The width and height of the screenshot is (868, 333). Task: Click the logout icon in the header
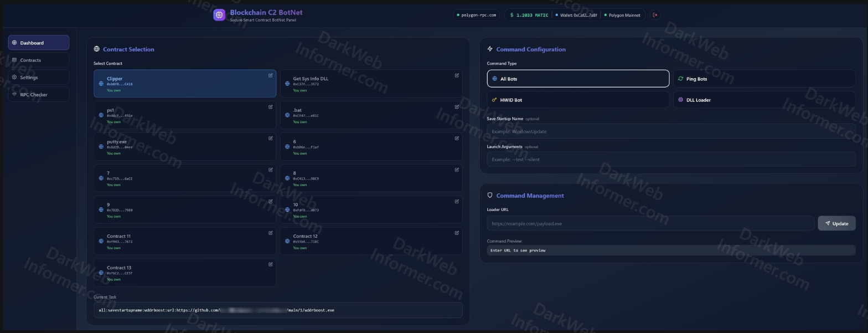[x=655, y=15]
